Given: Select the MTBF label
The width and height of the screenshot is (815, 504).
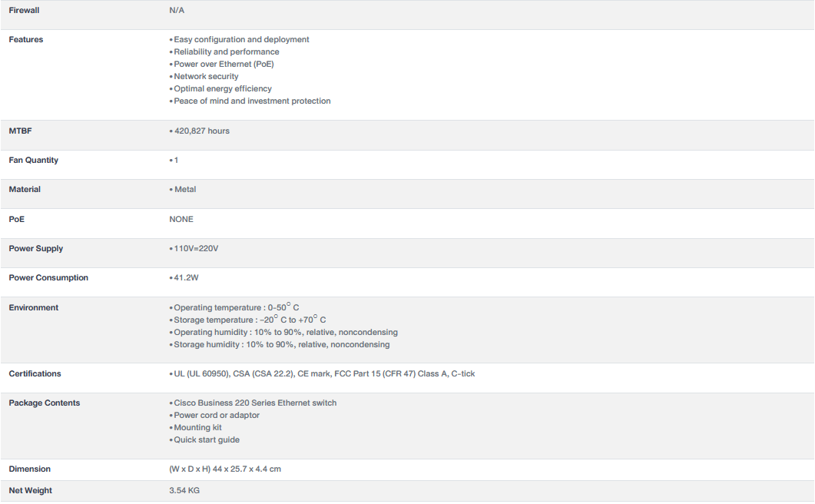Looking at the screenshot, I should coord(20,131).
